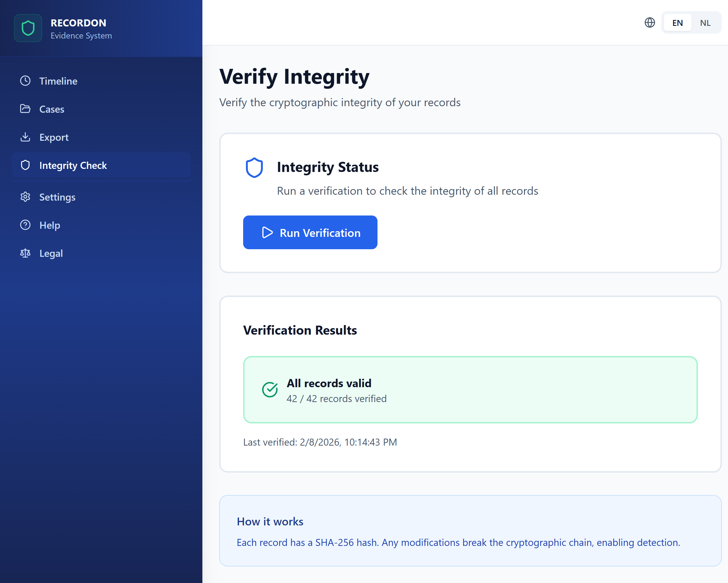Open the Legal page from the sidebar
Image resolution: width=728 pixels, height=583 pixels.
point(51,253)
